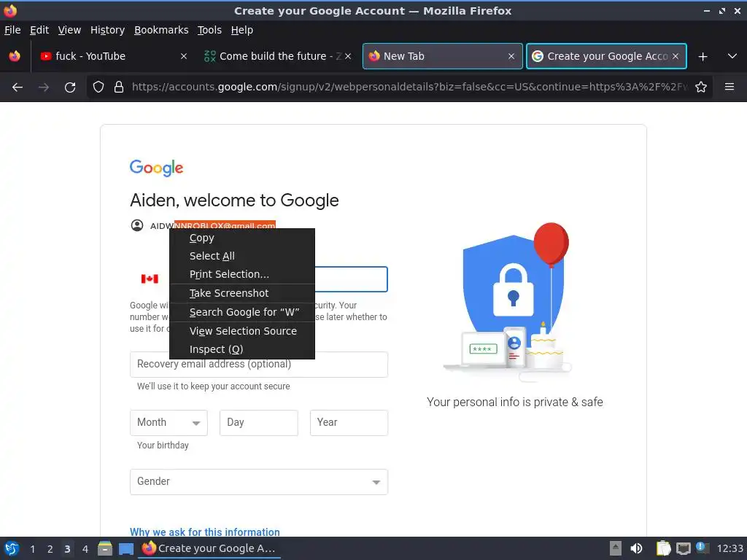
Task: Click the update notification tray icon
Action: click(703, 548)
